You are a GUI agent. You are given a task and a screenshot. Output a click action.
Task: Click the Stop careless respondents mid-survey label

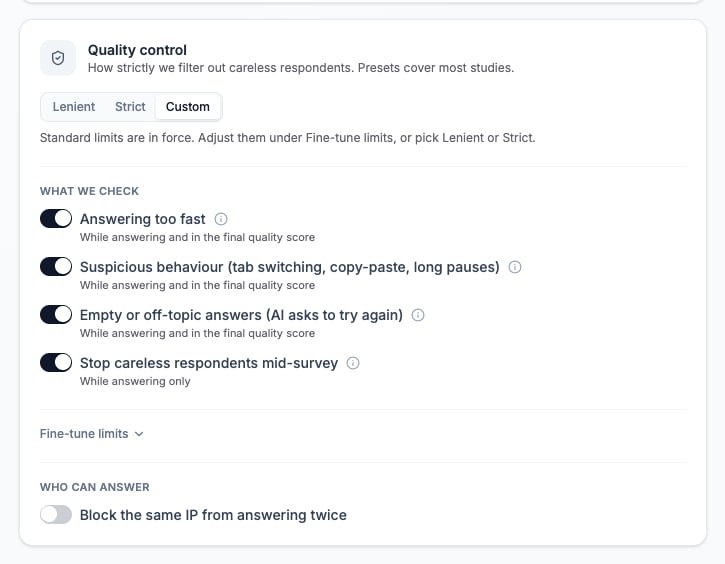[209, 363]
